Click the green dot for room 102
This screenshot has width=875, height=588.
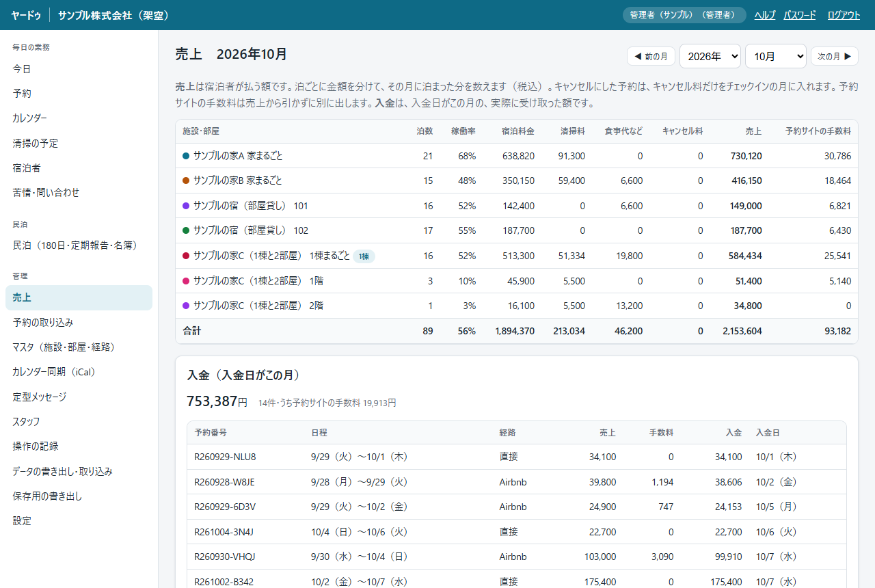point(186,230)
